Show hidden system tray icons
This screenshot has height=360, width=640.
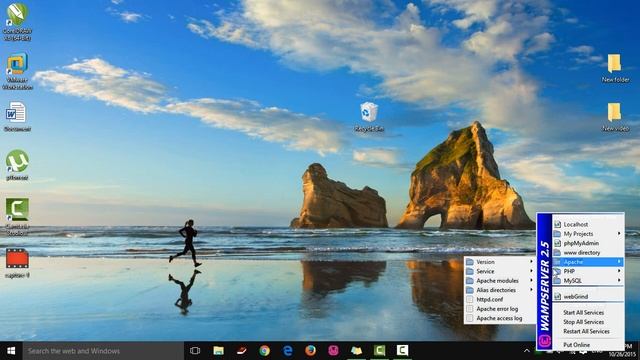(x=527, y=351)
